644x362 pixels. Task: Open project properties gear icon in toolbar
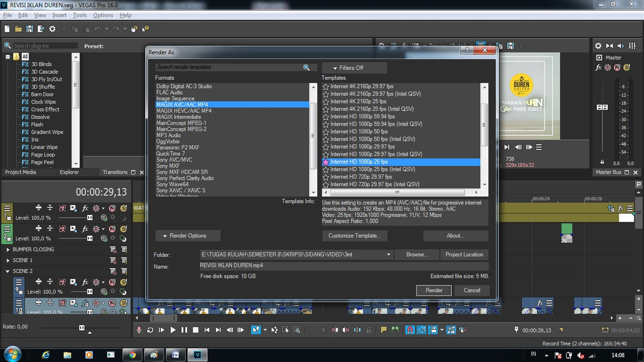53,29
